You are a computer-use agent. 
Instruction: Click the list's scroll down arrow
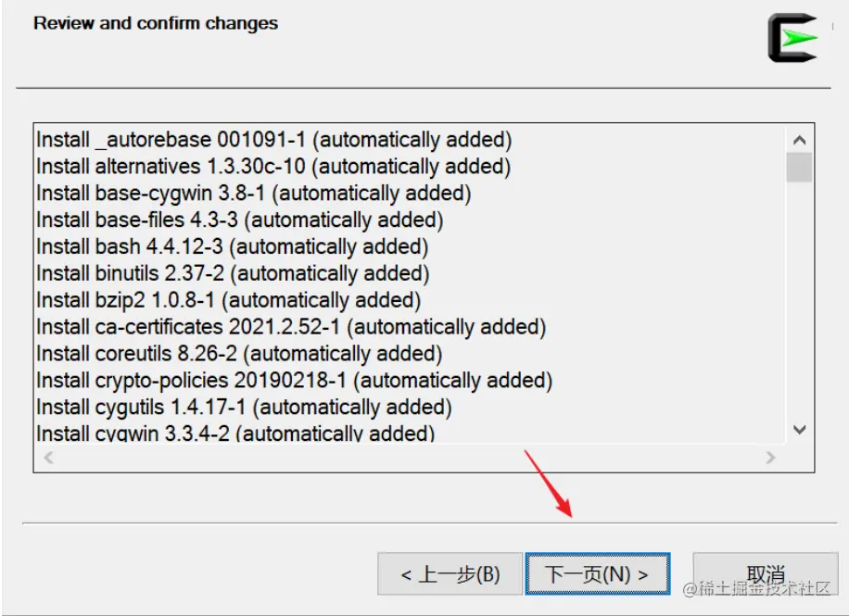(800, 430)
